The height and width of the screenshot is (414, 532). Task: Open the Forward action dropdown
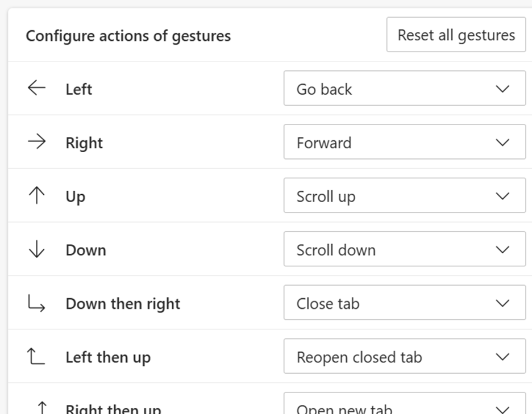point(405,142)
